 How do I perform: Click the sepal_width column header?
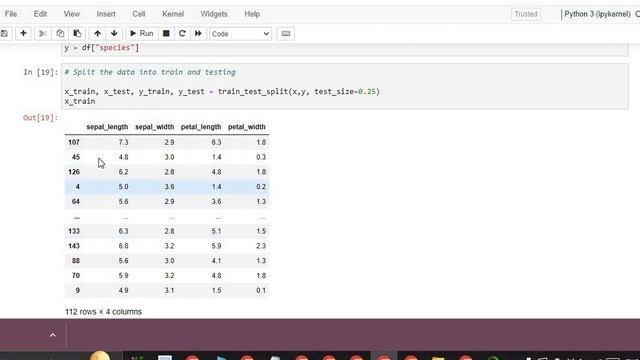[x=154, y=127]
